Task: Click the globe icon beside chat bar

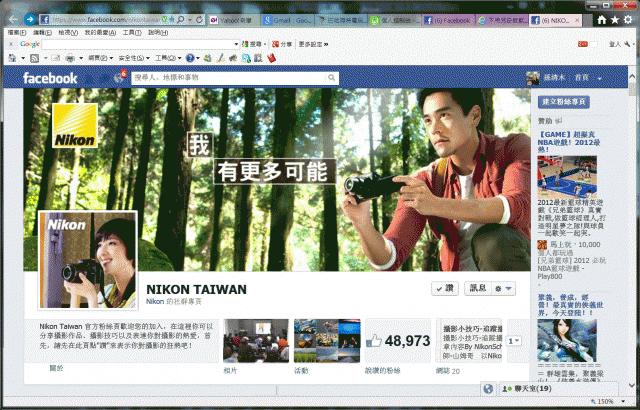Action: [488, 389]
